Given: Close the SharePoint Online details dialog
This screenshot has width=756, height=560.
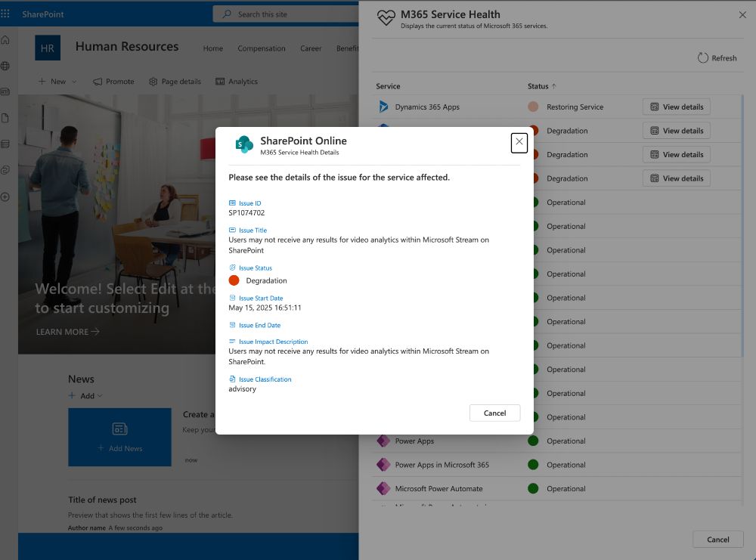Looking at the screenshot, I should click(519, 142).
